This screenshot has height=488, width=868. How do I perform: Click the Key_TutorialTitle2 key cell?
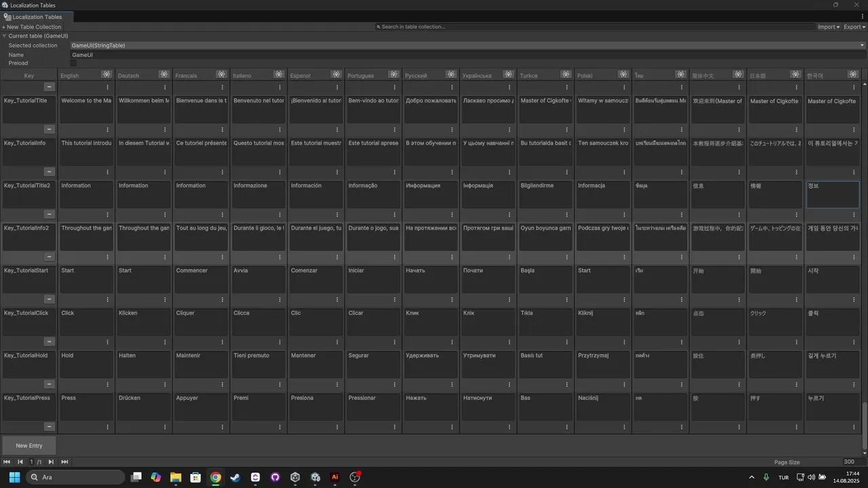[x=29, y=194]
